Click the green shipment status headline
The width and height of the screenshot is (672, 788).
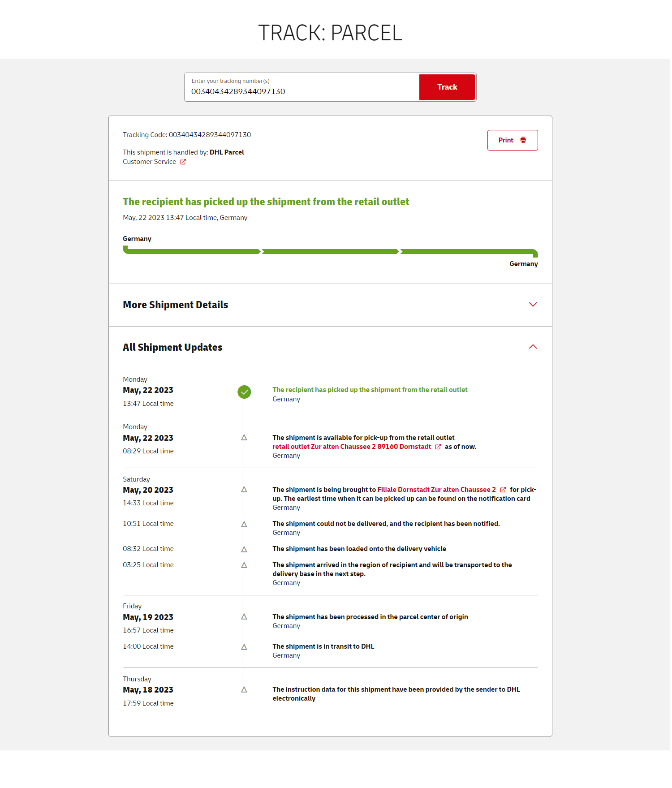266,202
